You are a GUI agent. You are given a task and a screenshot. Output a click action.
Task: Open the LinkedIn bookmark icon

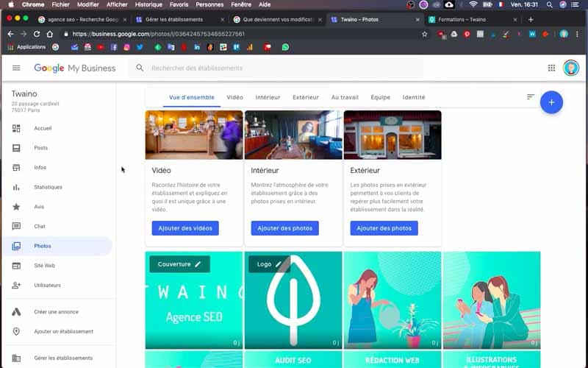tap(197, 47)
